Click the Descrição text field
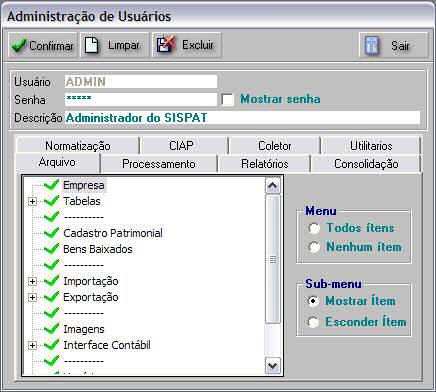The image size is (436, 392). click(x=243, y=118)
